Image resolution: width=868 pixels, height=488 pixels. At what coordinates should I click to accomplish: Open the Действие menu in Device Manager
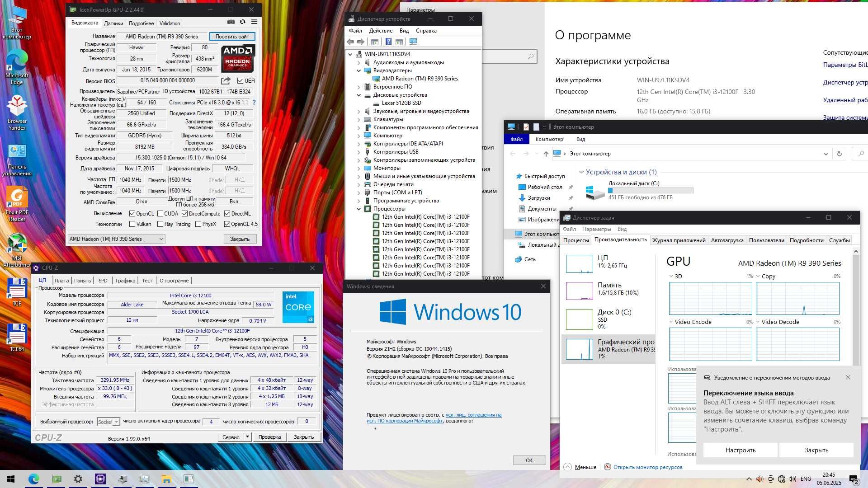pyautogui.click(x=381, y=31)
